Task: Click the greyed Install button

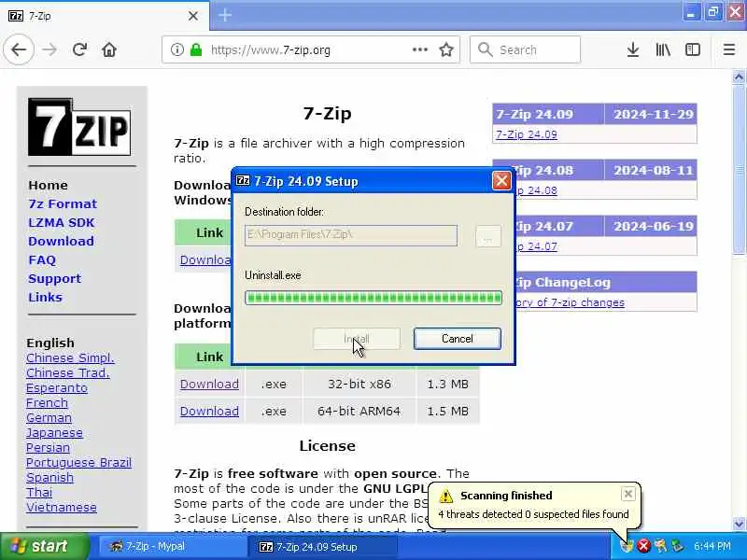Action: tap(357, 339)
